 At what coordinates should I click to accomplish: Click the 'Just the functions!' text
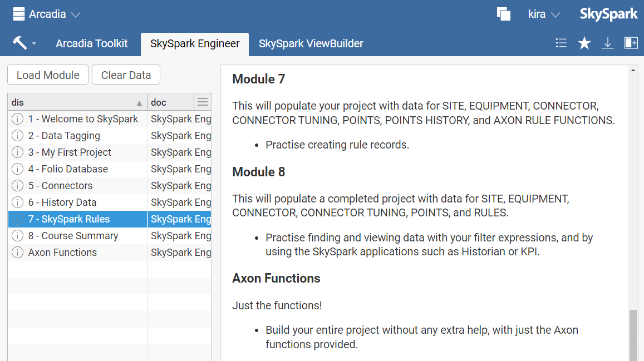point(277,305)
